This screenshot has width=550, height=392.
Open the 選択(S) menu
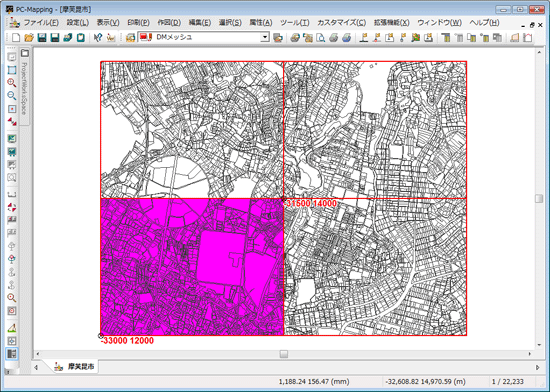coord(230,22)
